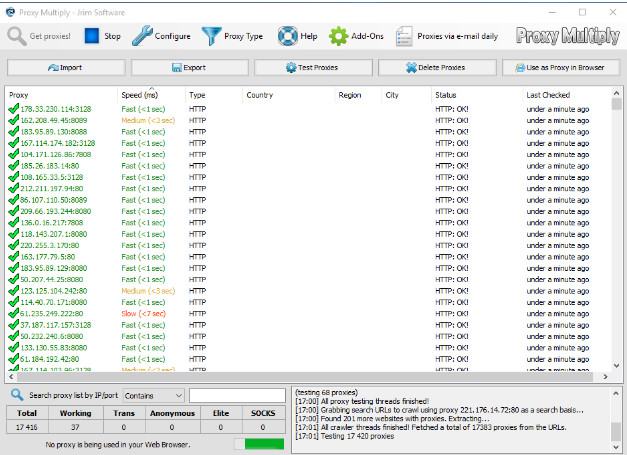Click the Get proxies magnifier icon

(17, 36)
